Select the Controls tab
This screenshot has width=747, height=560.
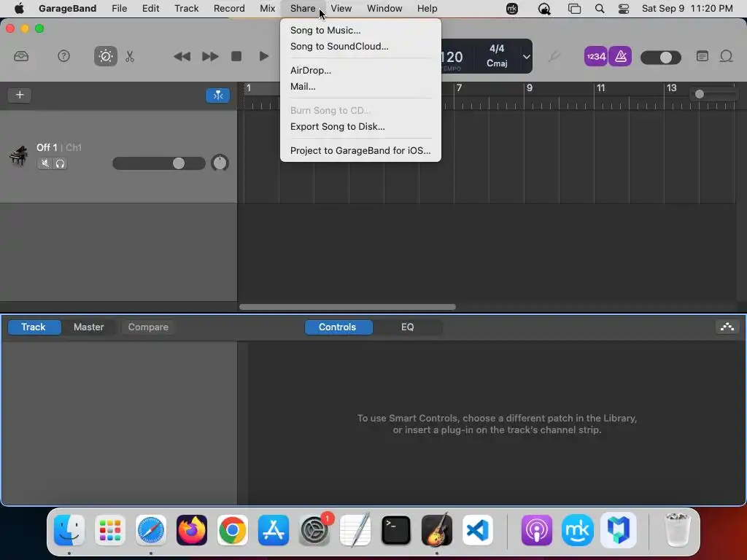pos(338,327)
